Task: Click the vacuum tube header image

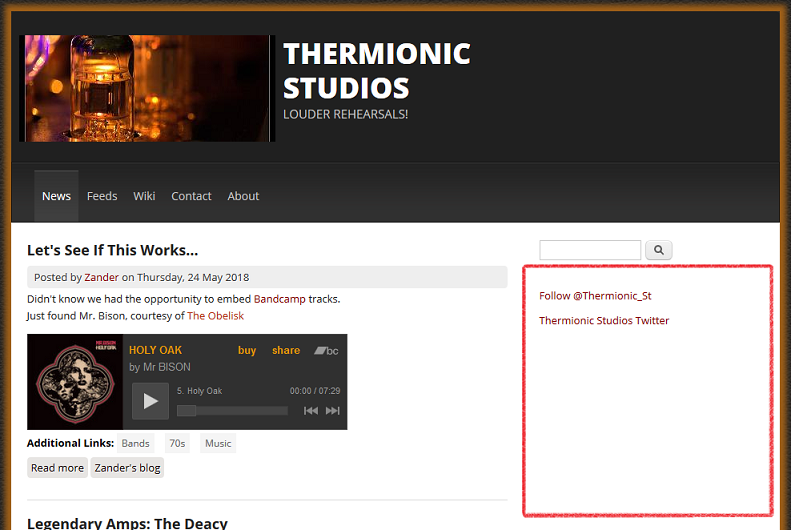Action: click(147, 88)
